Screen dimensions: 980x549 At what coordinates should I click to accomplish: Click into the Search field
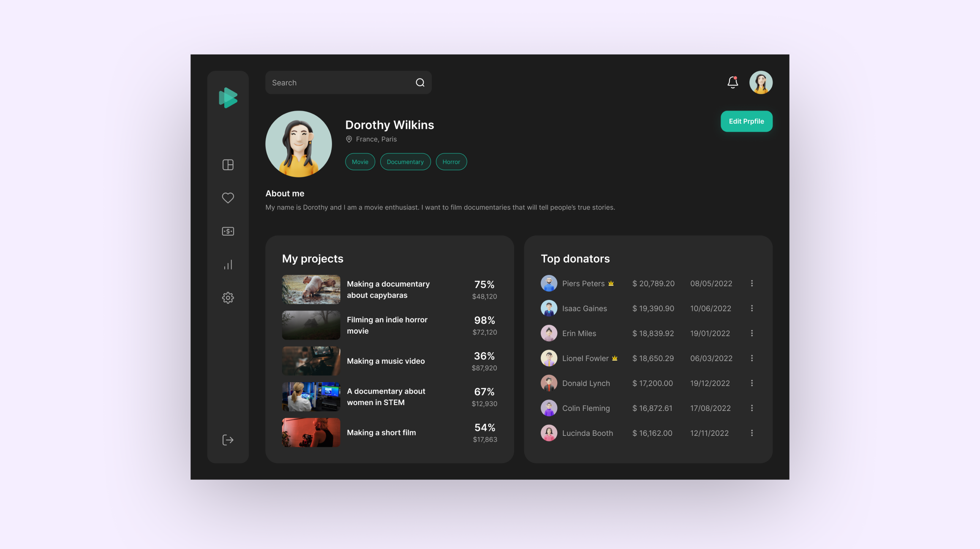coord(338,83)
